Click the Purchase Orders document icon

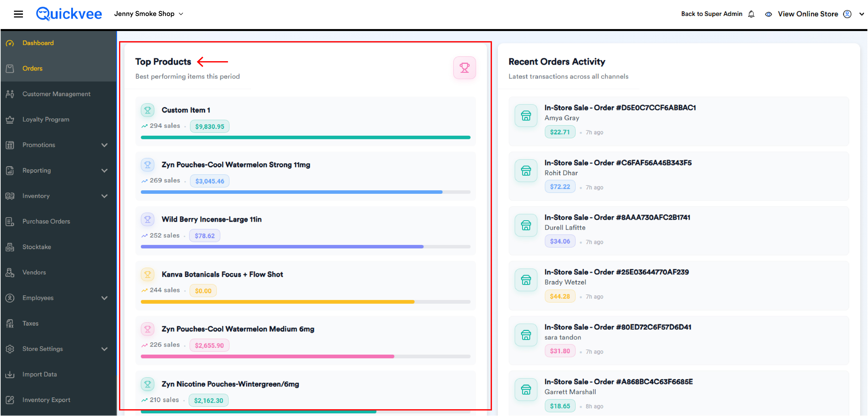10,222
